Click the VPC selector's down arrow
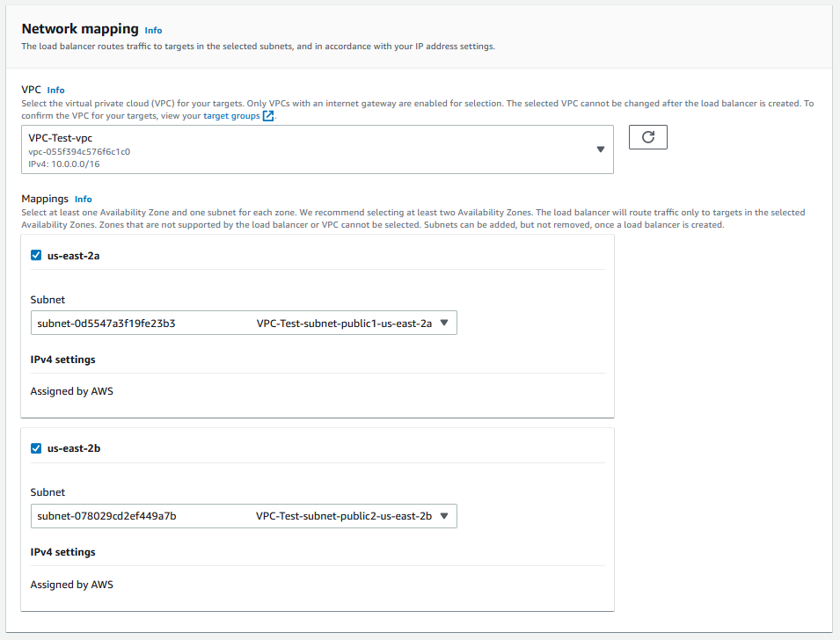The image size is (840, 640). click(600, 149)
